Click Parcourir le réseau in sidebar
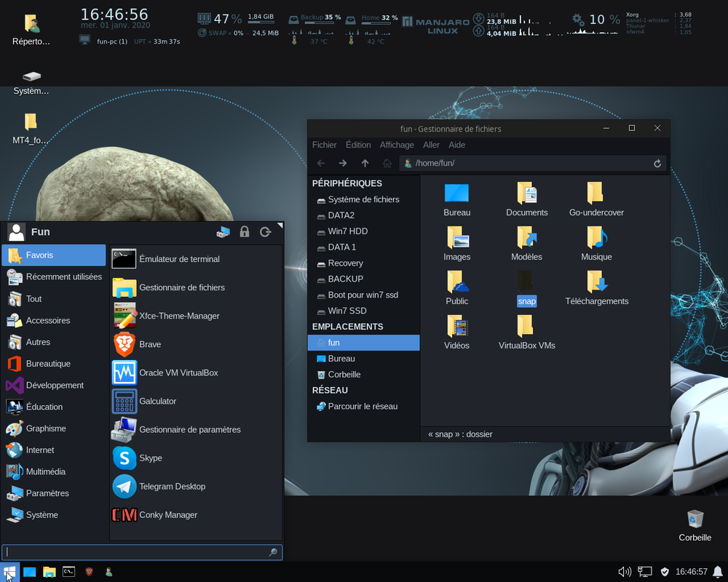This screenshot has height=582, width=728. pos(363,406)
